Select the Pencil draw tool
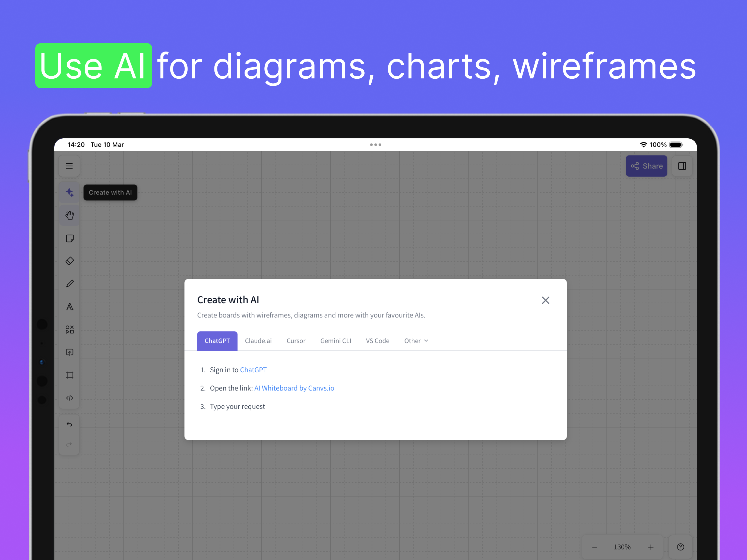The width and height of the screenshot is (747, 560). [x=69, y=284]
